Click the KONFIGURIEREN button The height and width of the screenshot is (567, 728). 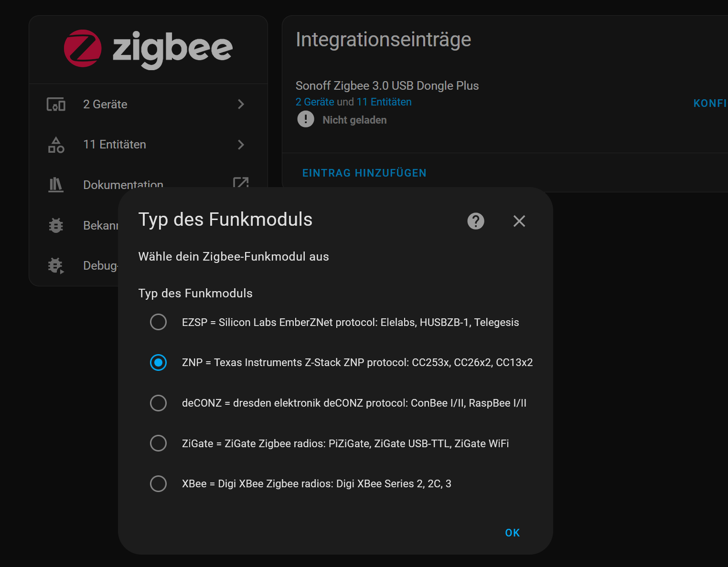pos(710,103)
